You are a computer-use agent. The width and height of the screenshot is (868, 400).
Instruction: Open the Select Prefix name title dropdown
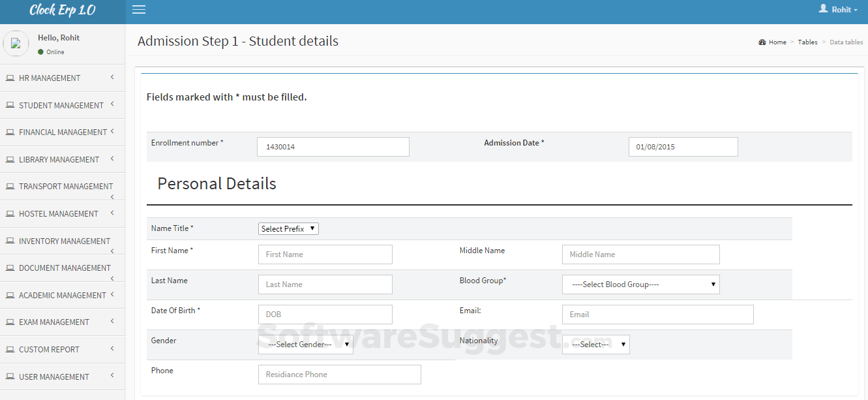coord(288,229)
